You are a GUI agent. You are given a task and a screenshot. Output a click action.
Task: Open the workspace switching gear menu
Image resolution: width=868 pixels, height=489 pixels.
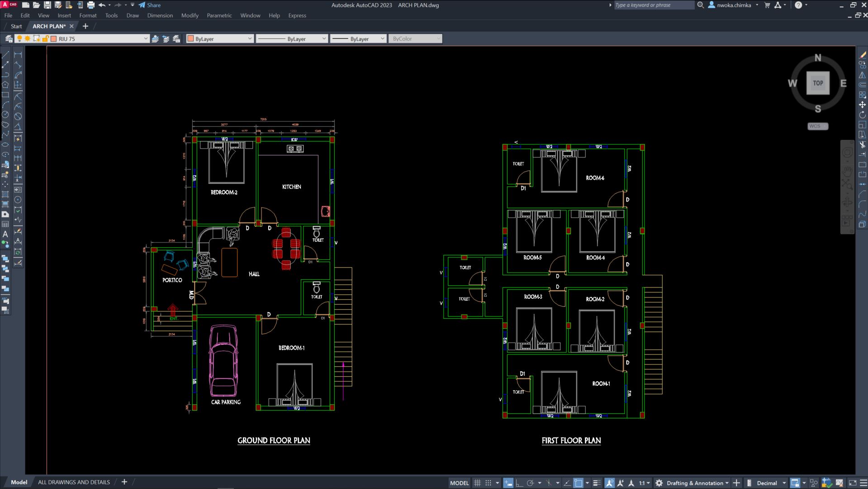tap(659, 483)
